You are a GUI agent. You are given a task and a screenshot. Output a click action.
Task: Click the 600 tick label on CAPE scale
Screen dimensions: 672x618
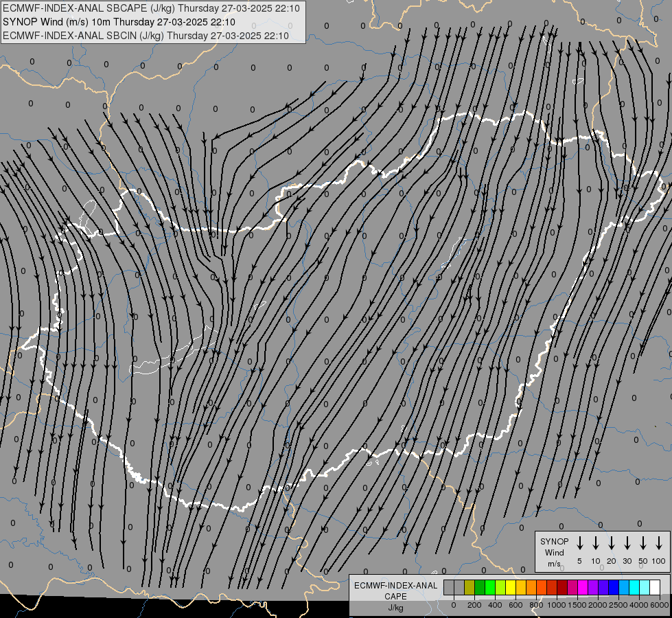[515, 605]
